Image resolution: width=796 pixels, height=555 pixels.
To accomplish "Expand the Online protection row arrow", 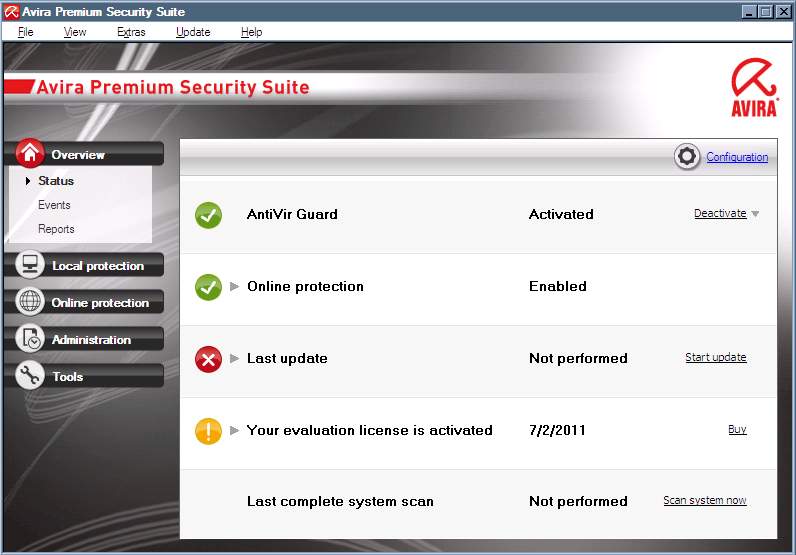I will [x=235, y=286].
